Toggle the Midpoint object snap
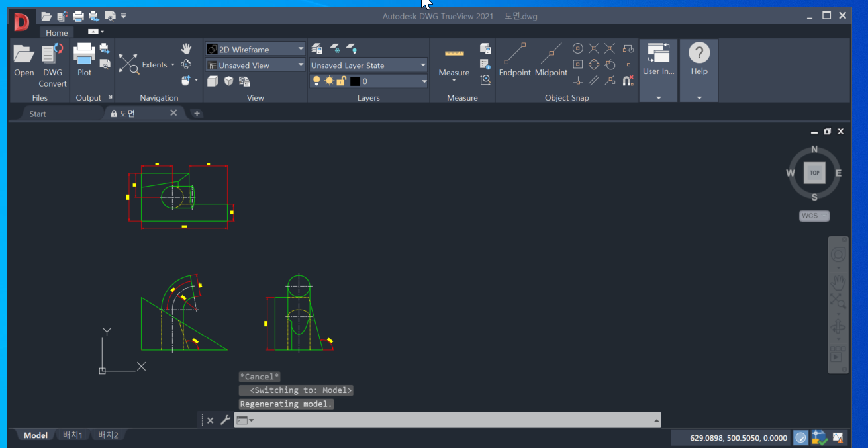 552,61
